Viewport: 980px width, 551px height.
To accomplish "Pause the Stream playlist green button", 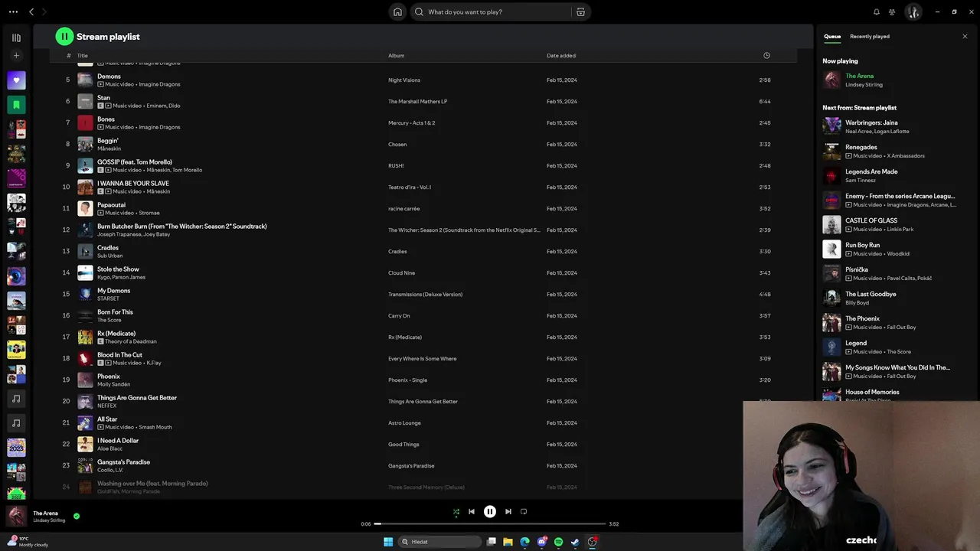I will [x=64, y=36].
